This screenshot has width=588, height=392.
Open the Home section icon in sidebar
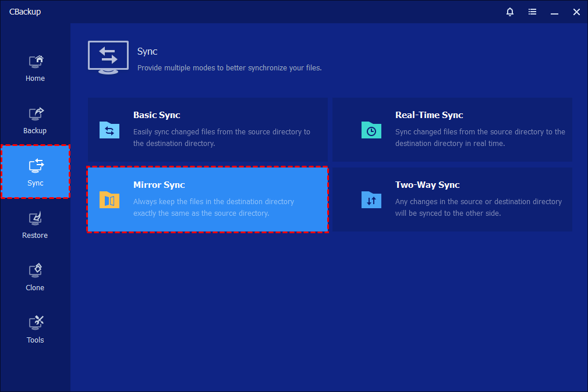(x=36, y=62)
